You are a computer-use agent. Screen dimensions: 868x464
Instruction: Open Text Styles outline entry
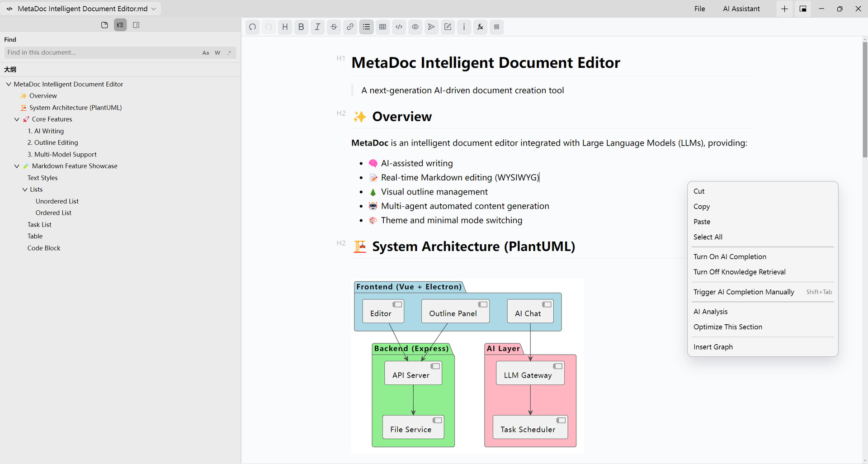pos(42,178)
